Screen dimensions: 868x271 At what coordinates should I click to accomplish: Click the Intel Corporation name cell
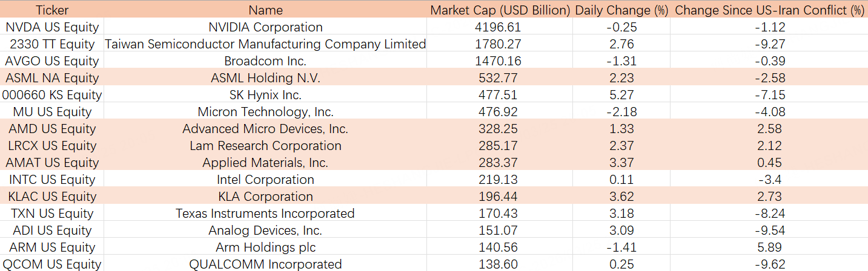coord(265,180)
